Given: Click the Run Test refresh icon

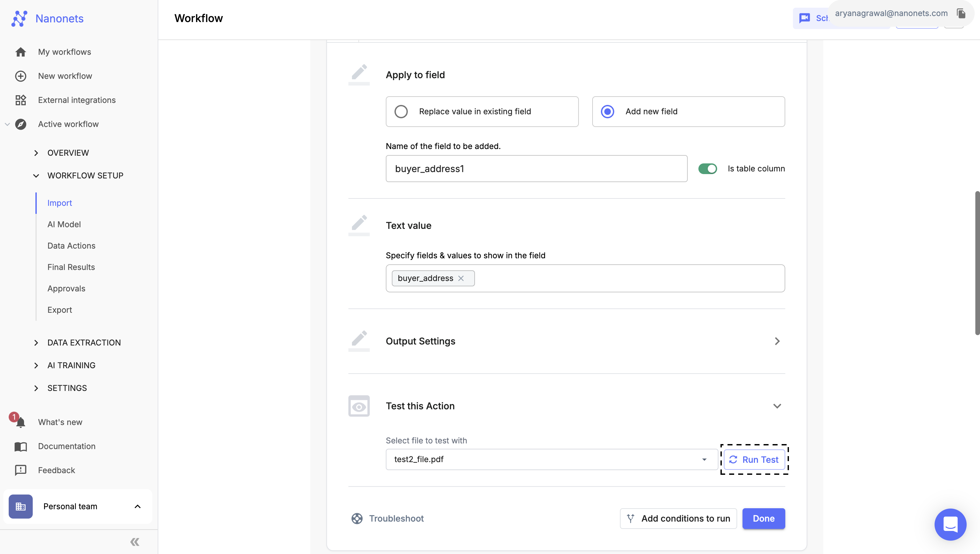Looking at the screenshot, I should pyautogui.click(x=733, y=460).
